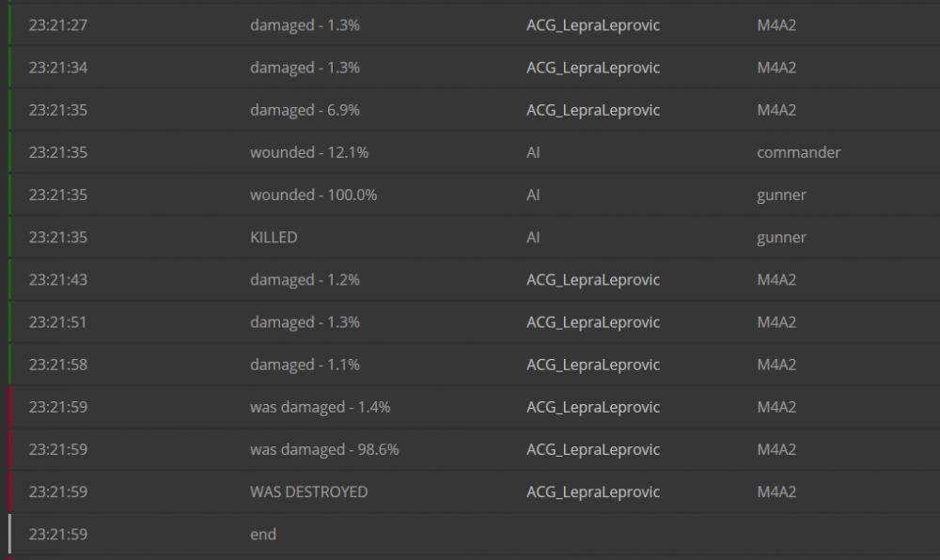Click the 'WAS DESTROYED' event text
Viewport: 940px width, 560px height.
pyautogui.click(x=308, y=491)
